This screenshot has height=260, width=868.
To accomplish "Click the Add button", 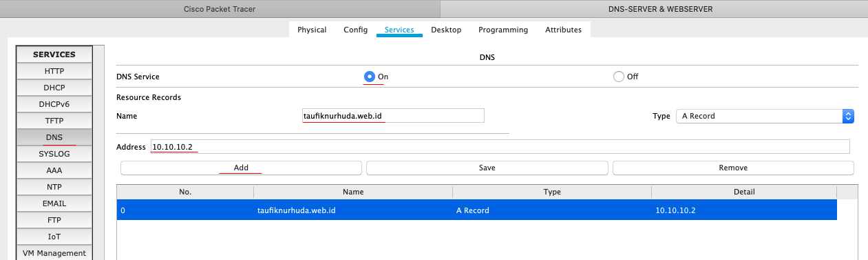I will click(241, 168).
